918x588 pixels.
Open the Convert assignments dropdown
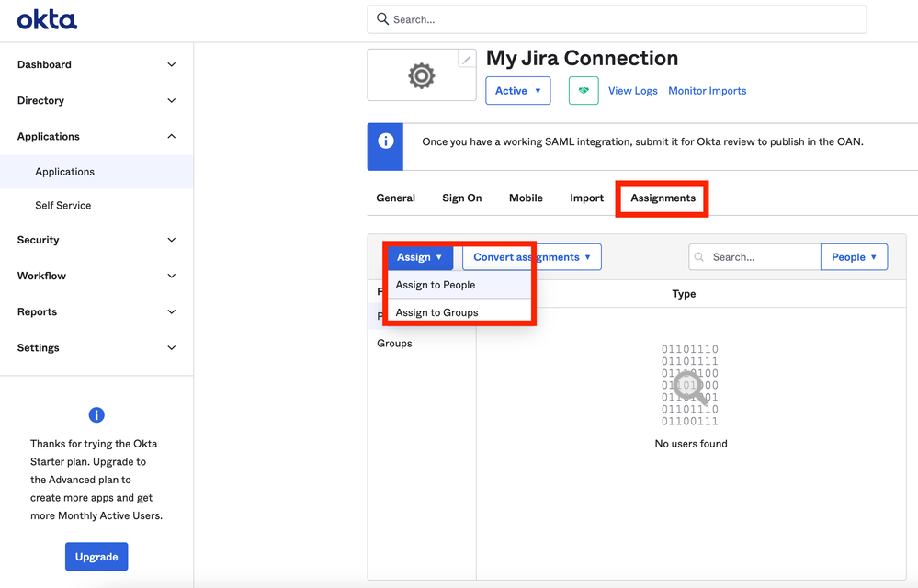click(x=532, y=257)
